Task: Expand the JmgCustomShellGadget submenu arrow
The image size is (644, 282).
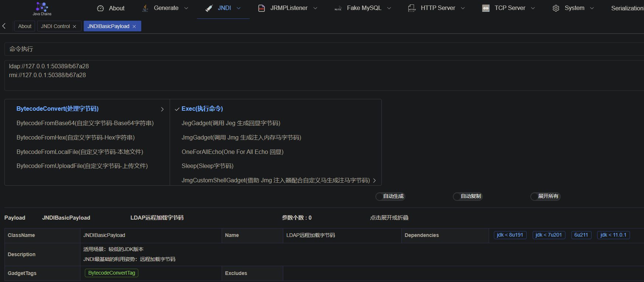Action: 374,180
